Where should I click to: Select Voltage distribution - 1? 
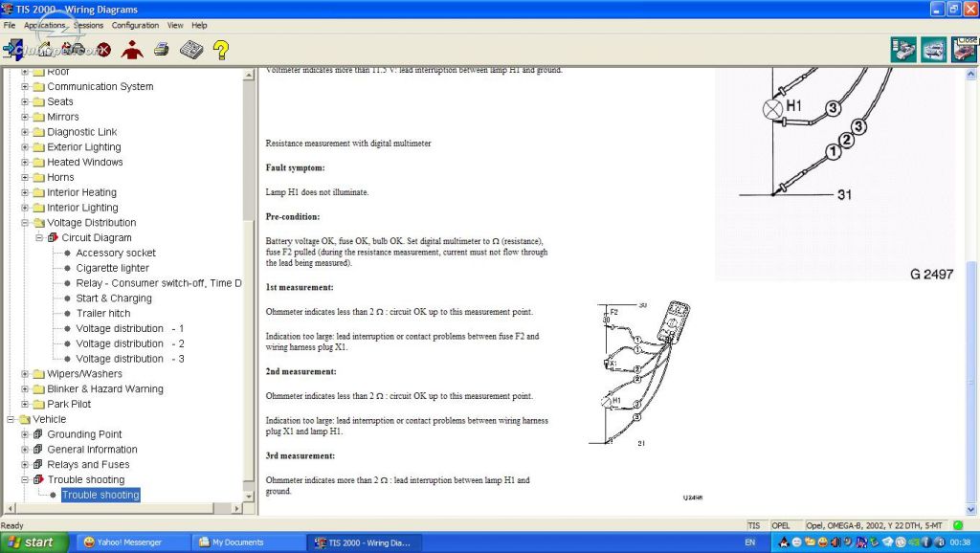(130, 329)
